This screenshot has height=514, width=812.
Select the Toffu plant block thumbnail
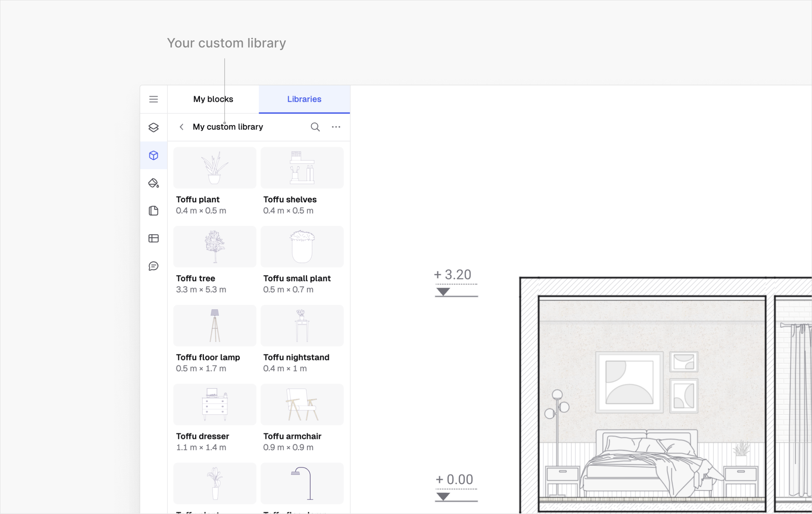[x=214, y=168]
